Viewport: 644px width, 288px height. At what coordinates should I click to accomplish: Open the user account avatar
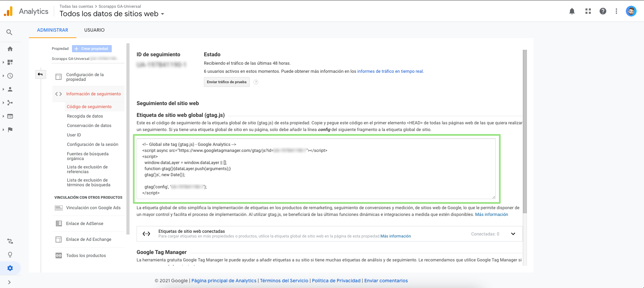coord(631,11)
